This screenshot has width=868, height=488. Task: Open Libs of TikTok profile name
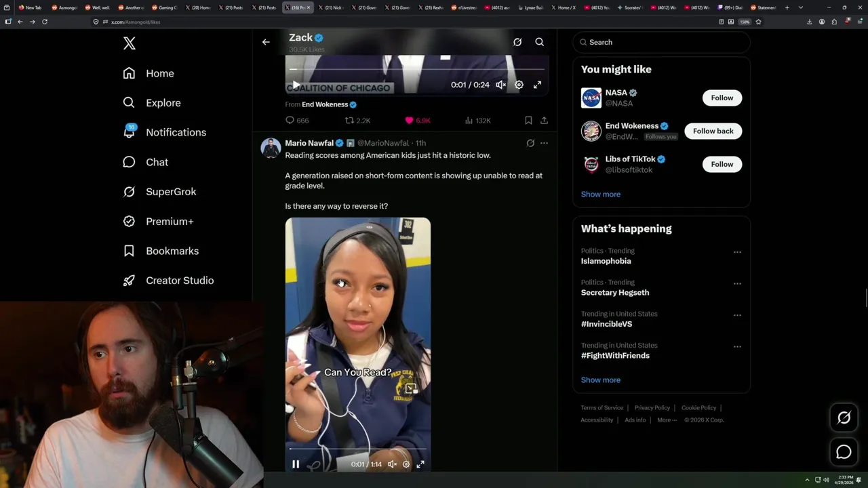[631, 159]
